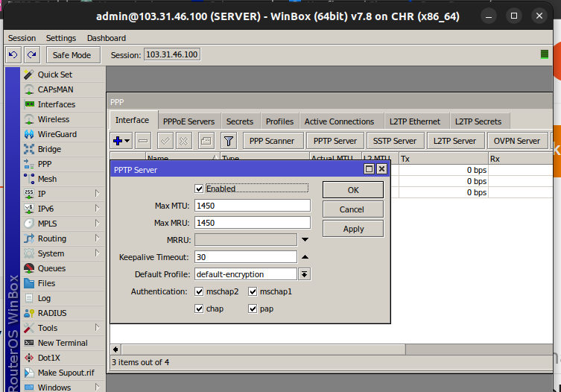Switch to the Profiles tab
Viewport: 561px width, 392px height.
[x=280, y=121]
